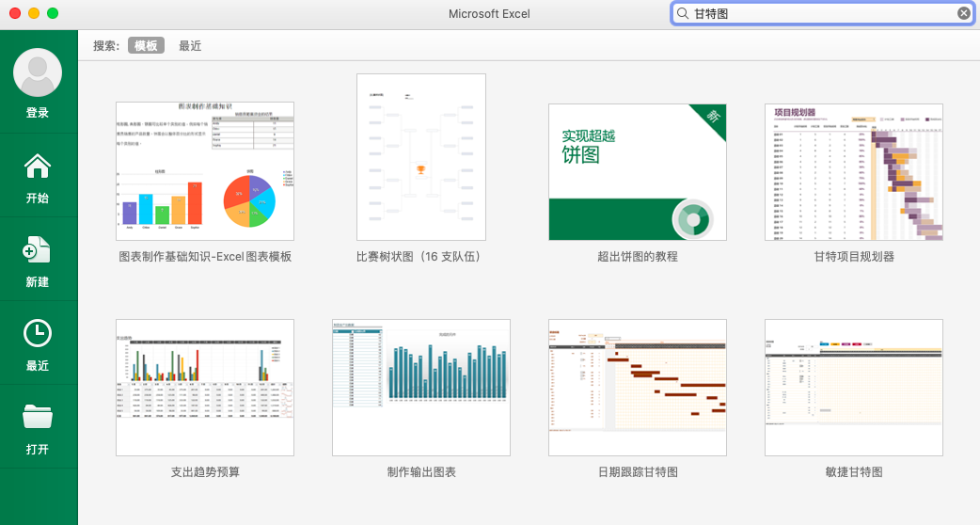Switch search filter to 最近
The width and height of the screenshot is (980, 525).
(x=190, y=45)
